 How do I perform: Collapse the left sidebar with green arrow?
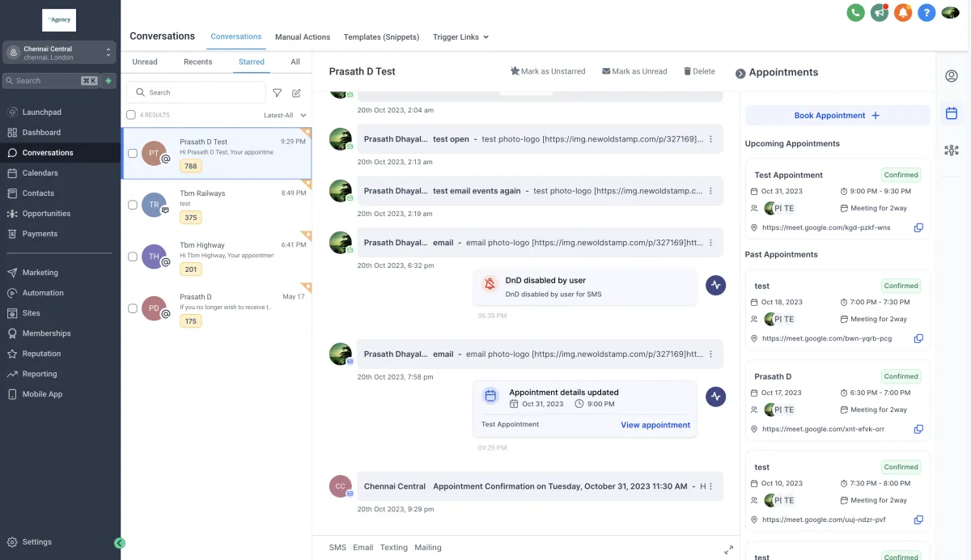click(x=120, y=543)
